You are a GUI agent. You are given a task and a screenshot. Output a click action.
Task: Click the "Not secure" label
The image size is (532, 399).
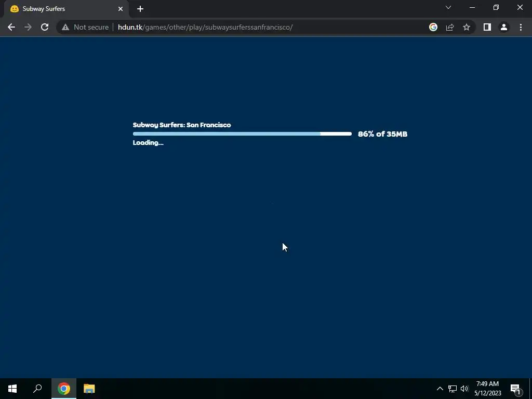91,27
